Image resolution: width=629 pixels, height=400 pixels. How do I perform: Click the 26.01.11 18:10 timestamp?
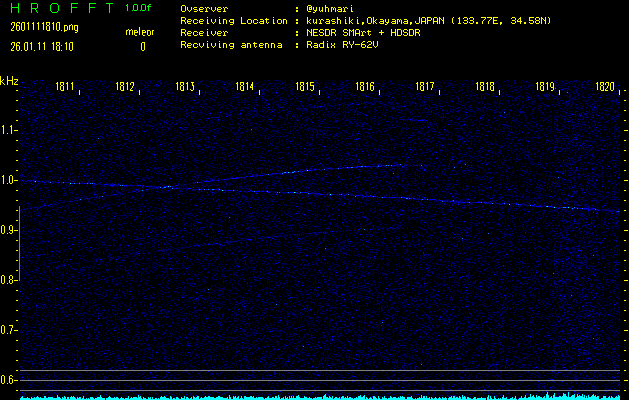point(42,46)
